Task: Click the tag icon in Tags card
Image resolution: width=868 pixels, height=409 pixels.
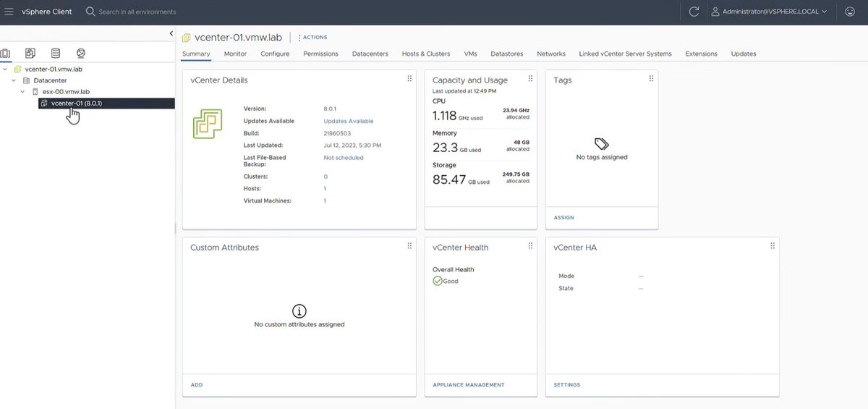Action: point(602,143)
